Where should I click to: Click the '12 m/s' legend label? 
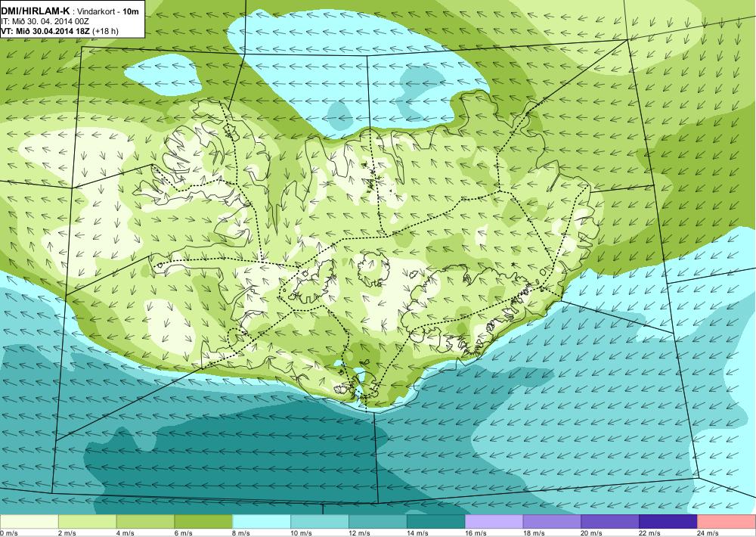pos(360,533)
